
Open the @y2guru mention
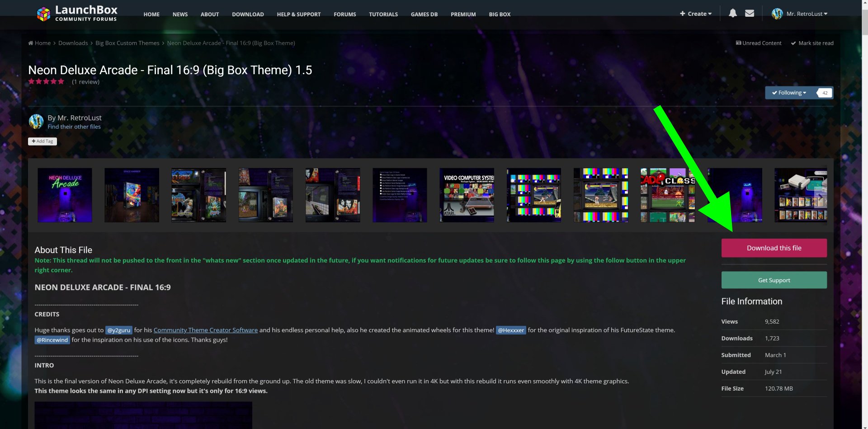tap(119, 330)
